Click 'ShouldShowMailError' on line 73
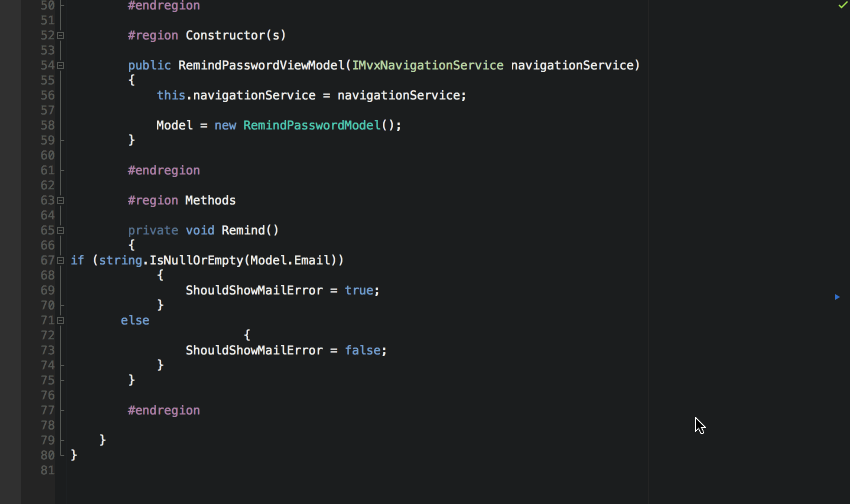Viewport: 850px width, 504px height. click(x=254, y=351)
